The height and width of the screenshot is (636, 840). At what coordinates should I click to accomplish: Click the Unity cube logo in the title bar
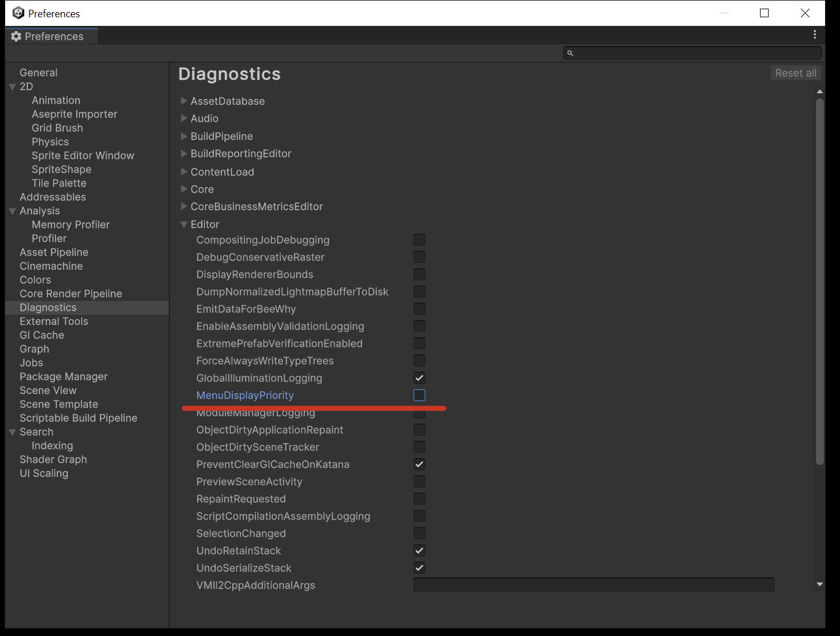18,13
